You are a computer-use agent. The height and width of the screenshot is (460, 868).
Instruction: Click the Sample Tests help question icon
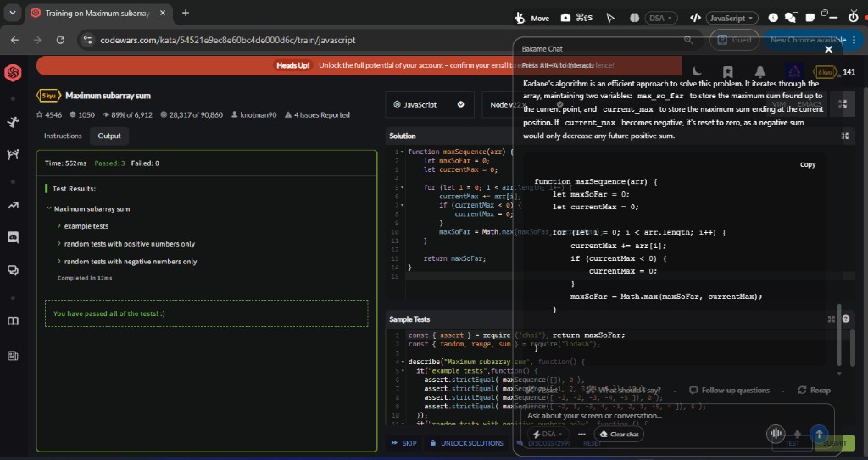846,319
